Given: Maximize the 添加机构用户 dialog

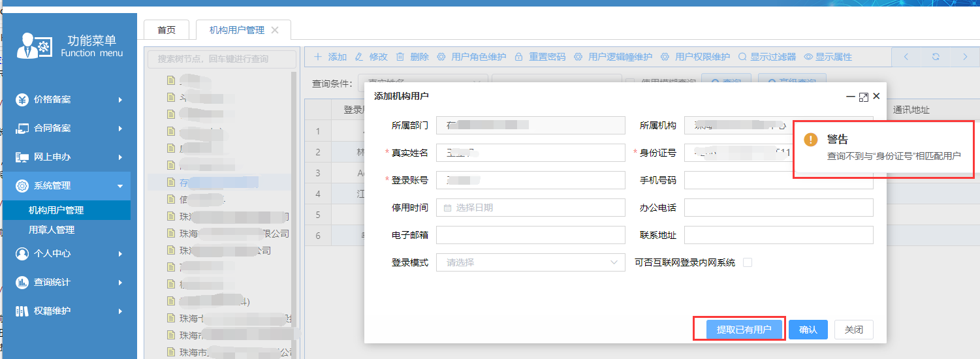Looking at the screenshot, I should coord(863,97).
